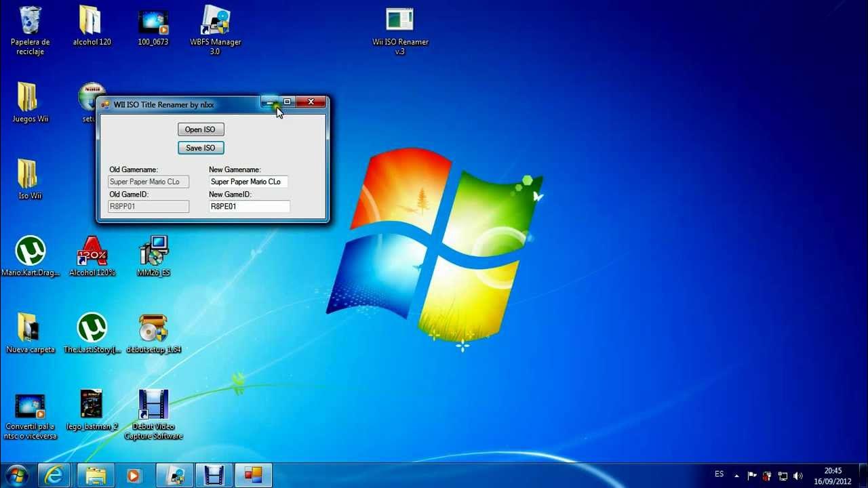Open Action Center flag icon in tray
Image resolution: width=868 pixels, height=488 pixels.
point(752,476)
